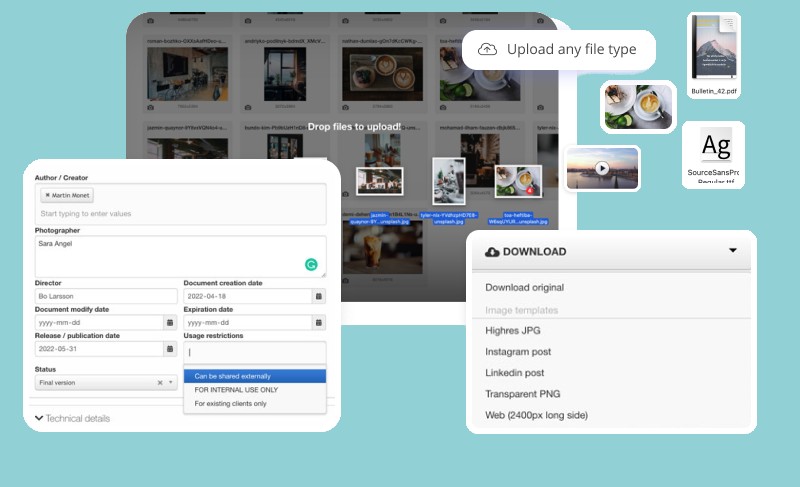Click the Director input field
This screenshot has width=800, height=487.
[106, 296]
